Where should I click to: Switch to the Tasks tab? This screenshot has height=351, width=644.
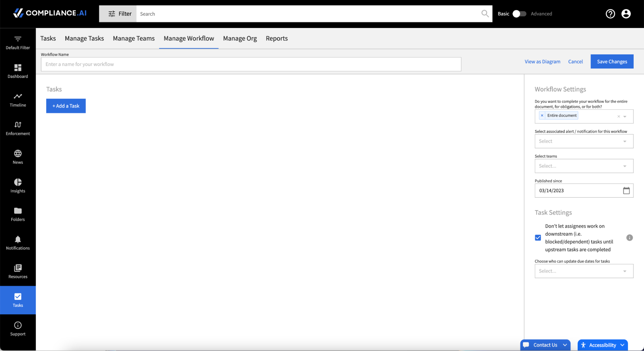(x=48, y=38)
